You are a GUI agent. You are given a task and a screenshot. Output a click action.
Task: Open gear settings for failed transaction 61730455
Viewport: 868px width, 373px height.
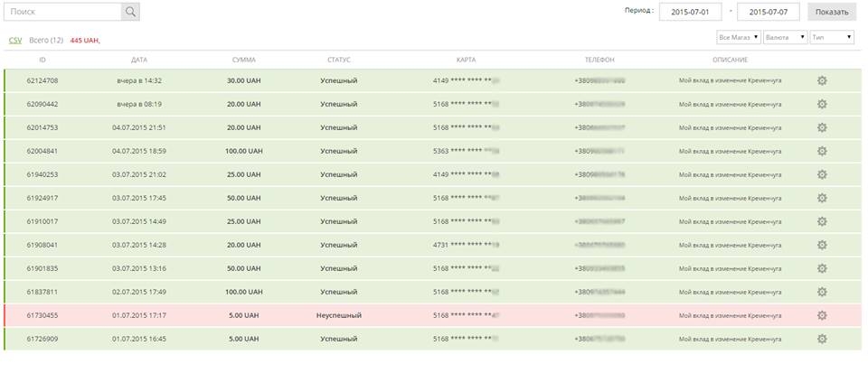(822, 315)
